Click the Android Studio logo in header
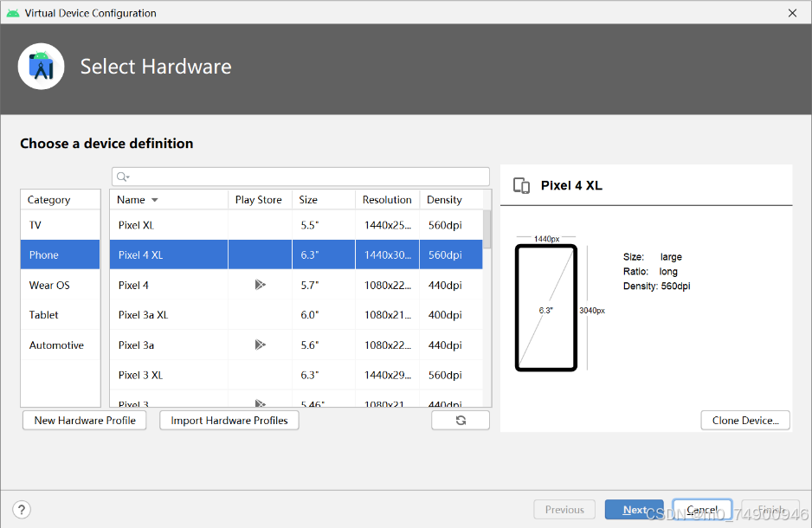This screenshot has width=812, height=528. point(41,67)
